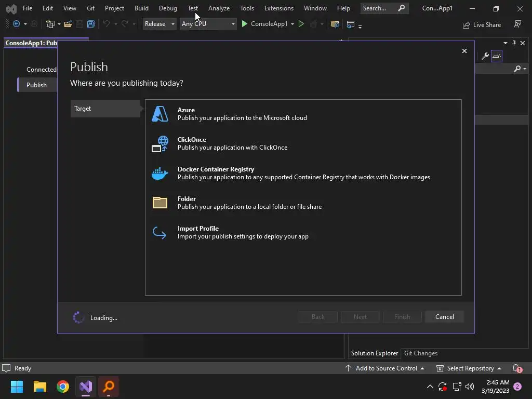This screenshot has width=532, height=399.
Task: Expand Select Repository menu
Action: pos(469,368)
